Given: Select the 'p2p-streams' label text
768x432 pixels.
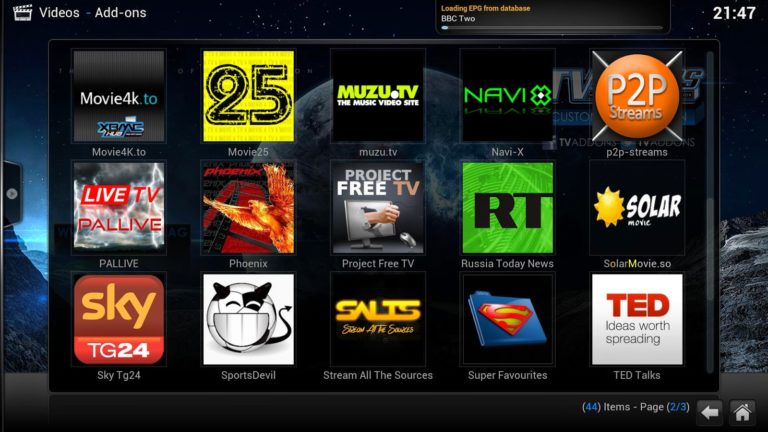Looking at the screenshot, I should [637, 152].
